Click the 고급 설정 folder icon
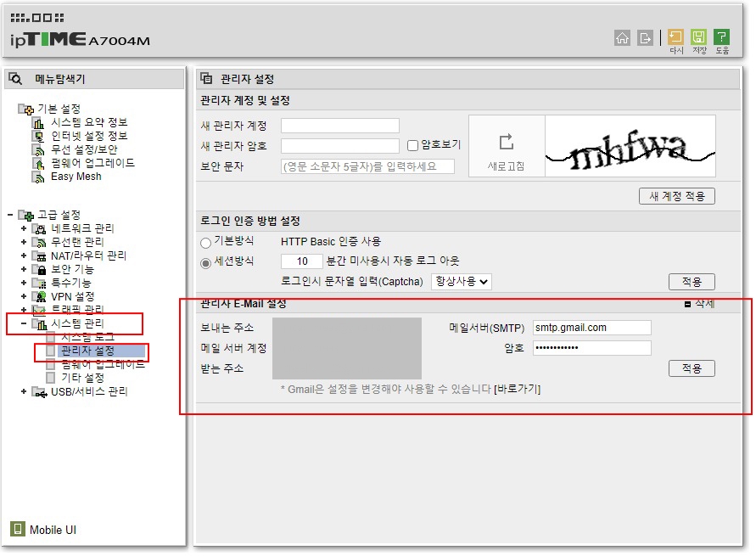This screenshot has width=756, height=556. 26,215
